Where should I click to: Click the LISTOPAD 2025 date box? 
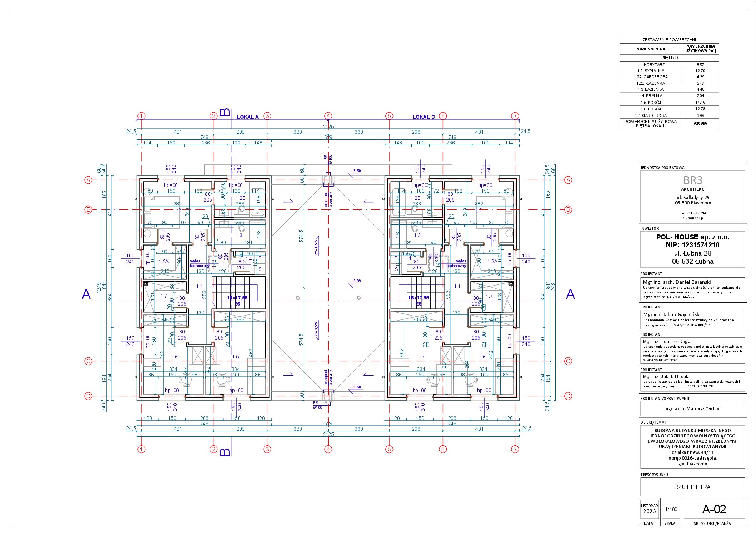(649, 509)
